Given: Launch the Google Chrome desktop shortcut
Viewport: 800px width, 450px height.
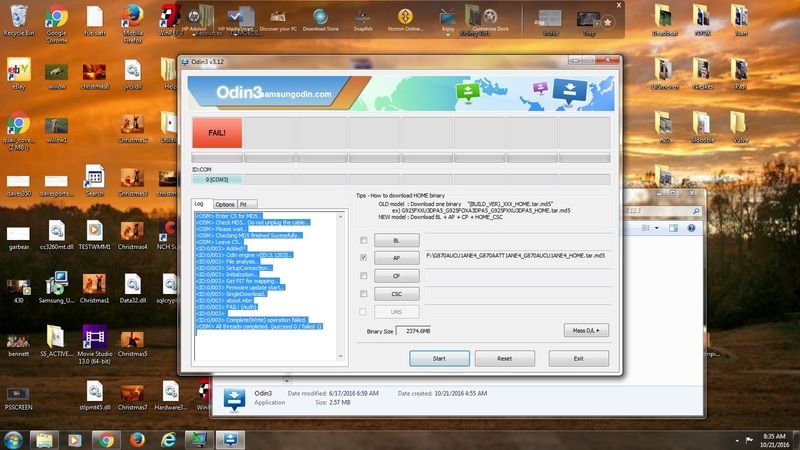Looking at the screenshot, I should click(57, 23).
